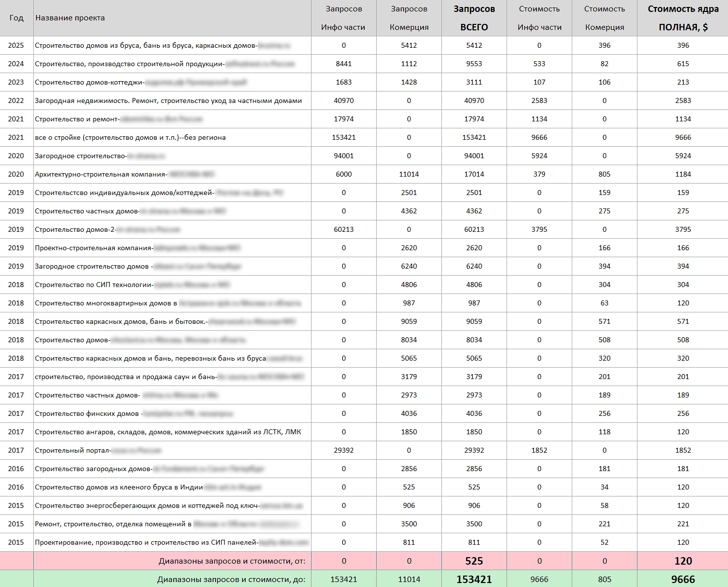Viewport: 728px width, 587px height.
Task: Select the year 2025 cell
Action: (16, 45)
